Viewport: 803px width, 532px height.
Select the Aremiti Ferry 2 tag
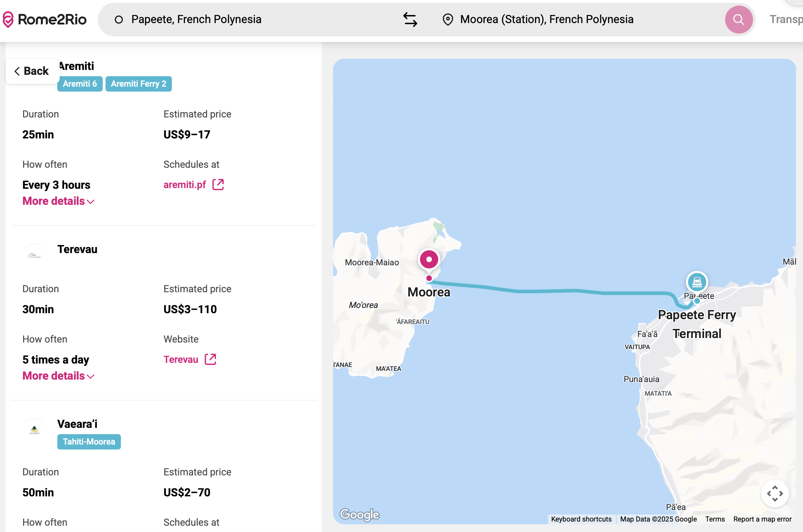138,84
